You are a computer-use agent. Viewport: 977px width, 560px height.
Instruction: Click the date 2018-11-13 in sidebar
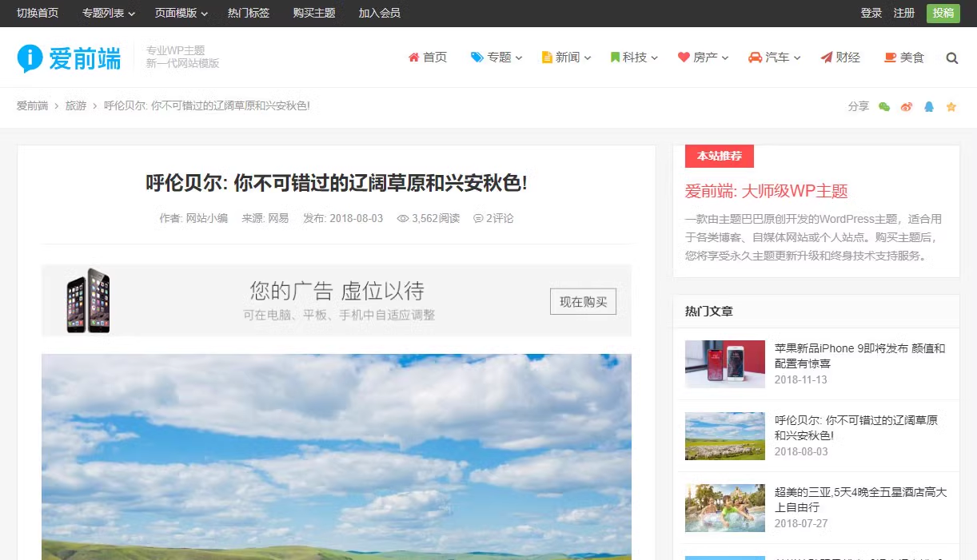click(801, 379)
